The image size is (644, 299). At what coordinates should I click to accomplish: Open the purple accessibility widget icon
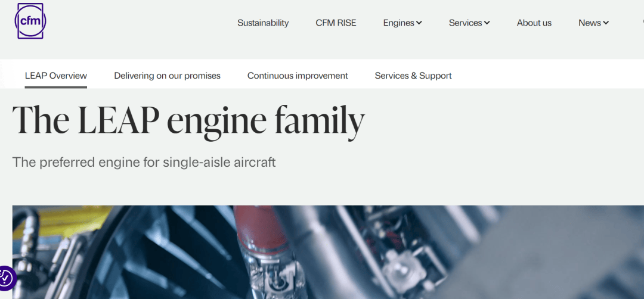tap(7, 278)
